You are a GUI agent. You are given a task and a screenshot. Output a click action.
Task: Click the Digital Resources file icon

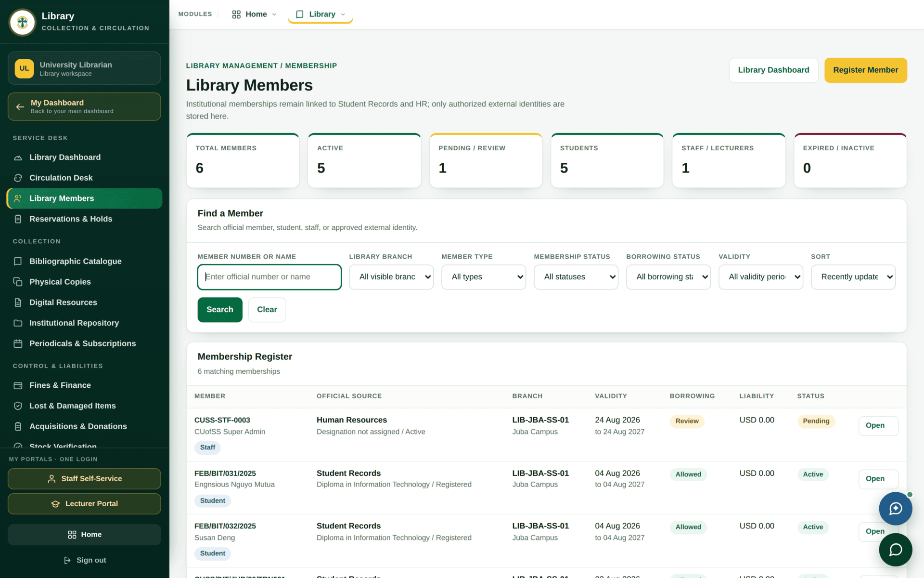coord(18,302)
